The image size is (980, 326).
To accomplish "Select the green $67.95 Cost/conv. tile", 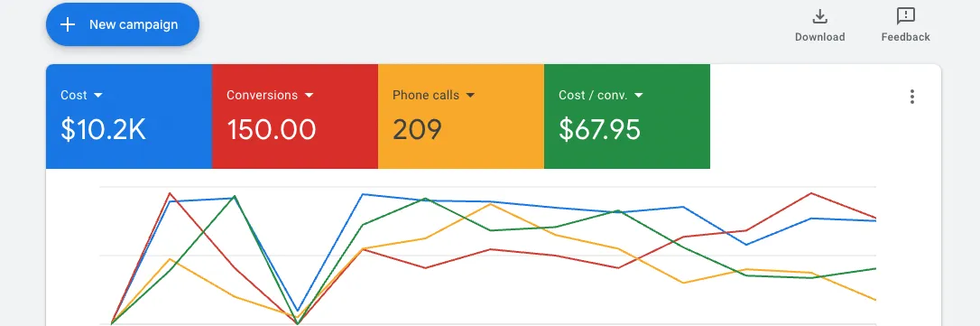I will [x=627, y=116].
